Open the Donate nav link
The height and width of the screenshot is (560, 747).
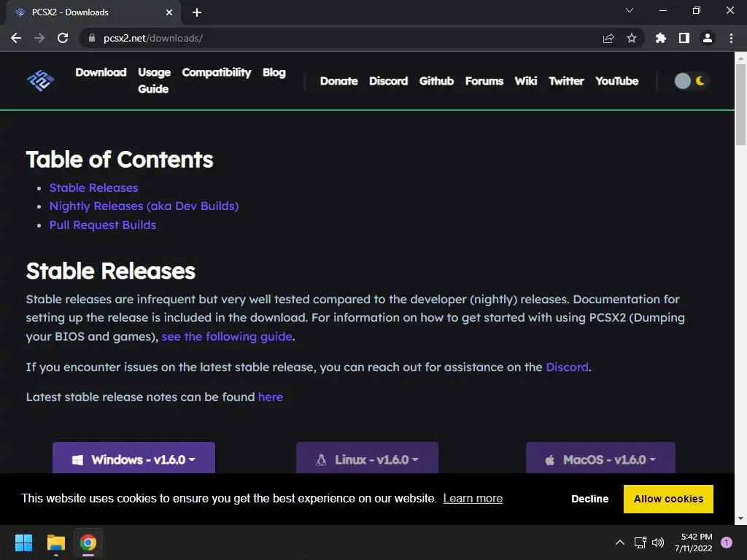coord(338,81)
